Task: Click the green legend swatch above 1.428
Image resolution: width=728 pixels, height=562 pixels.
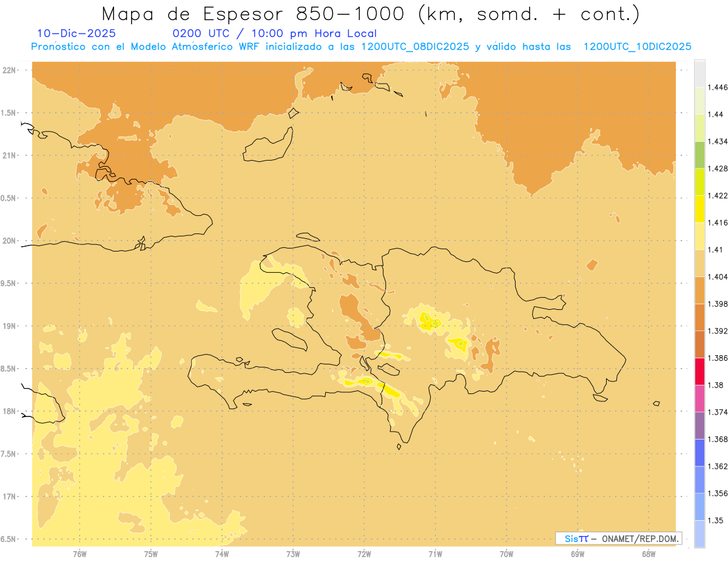Action: pyautogui.click(x=699, y=155)
